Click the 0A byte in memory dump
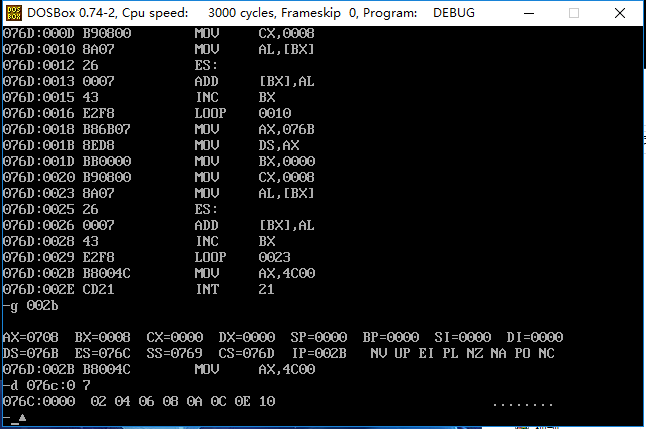This screenshot has height=429, width=646. pyautogui.click(x=195, y=401)
